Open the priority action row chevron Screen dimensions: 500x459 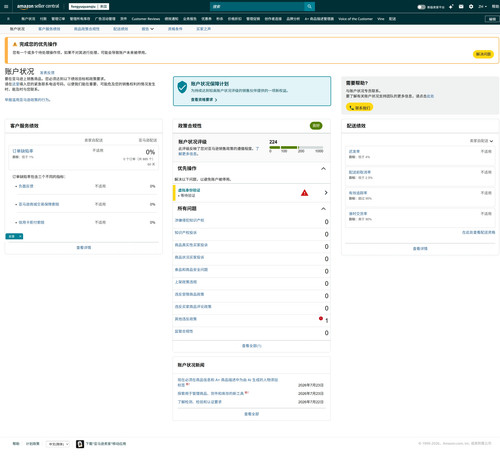[326, 193]
